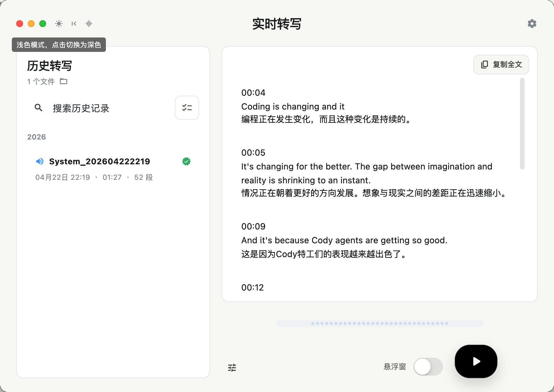Click the 00:09 timestamp segment
The width and height of the screenshot is (554, 392).
pos(253,227)
